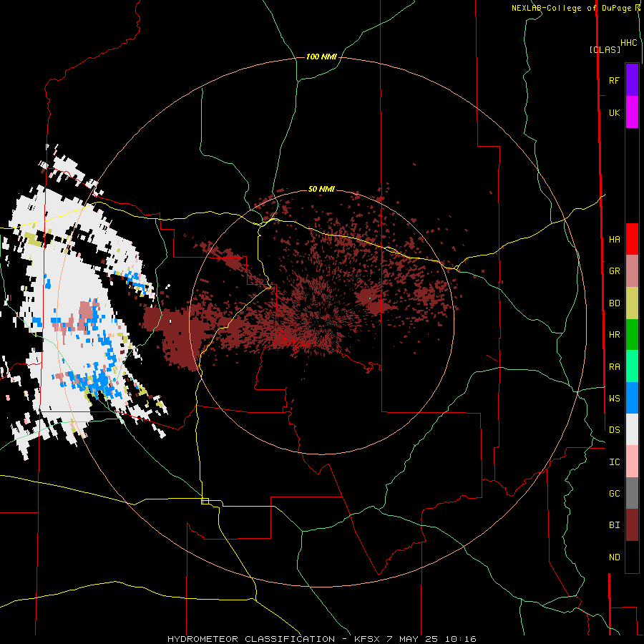The height and width of the screenshot is (644, 644).
Task: Click the HR green legend swatch
Action: (632, 334)
